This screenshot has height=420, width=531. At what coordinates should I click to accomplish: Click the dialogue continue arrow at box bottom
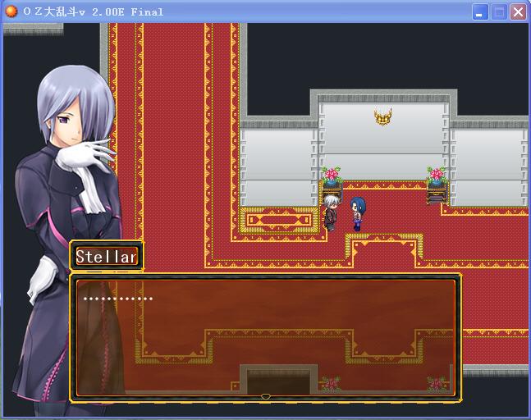[266, 396]
